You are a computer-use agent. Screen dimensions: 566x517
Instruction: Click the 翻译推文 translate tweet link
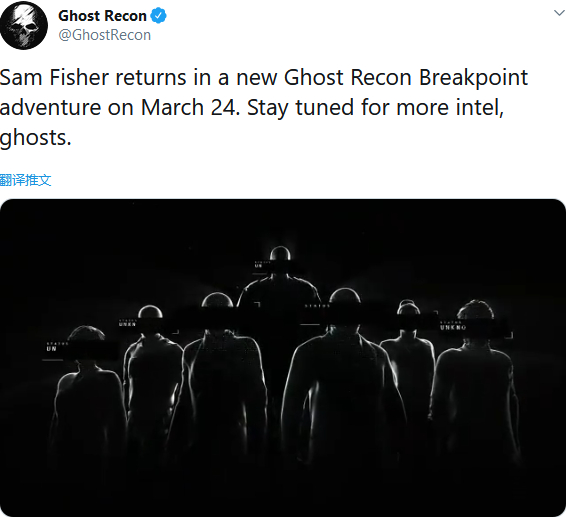25,179
